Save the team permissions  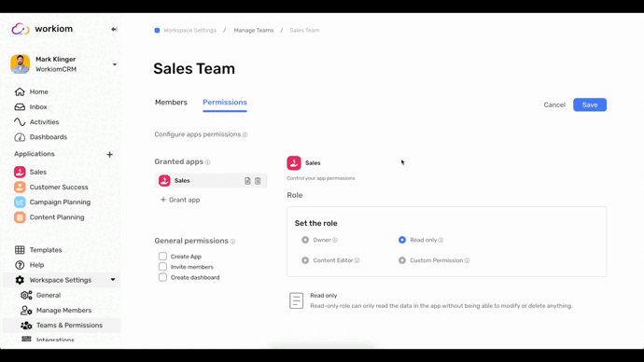click(x=590, y=104)
